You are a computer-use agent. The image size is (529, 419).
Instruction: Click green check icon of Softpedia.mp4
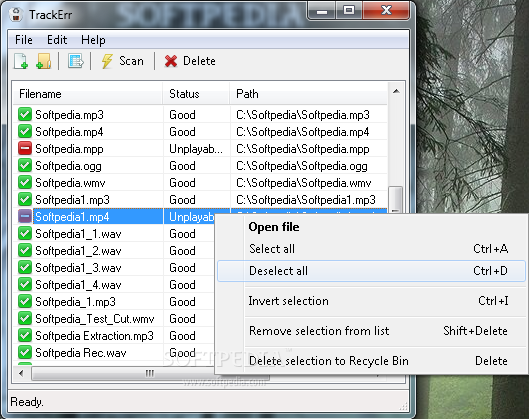pos(25,131)
